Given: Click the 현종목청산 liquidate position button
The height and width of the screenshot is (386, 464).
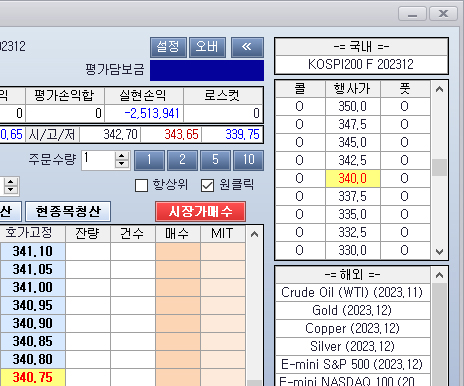Looking at the screenshot, I should [x=68, y=211].
